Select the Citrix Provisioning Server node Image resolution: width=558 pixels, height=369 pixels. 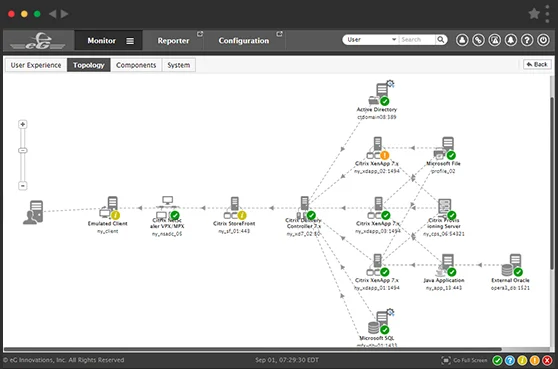(446, 209)
